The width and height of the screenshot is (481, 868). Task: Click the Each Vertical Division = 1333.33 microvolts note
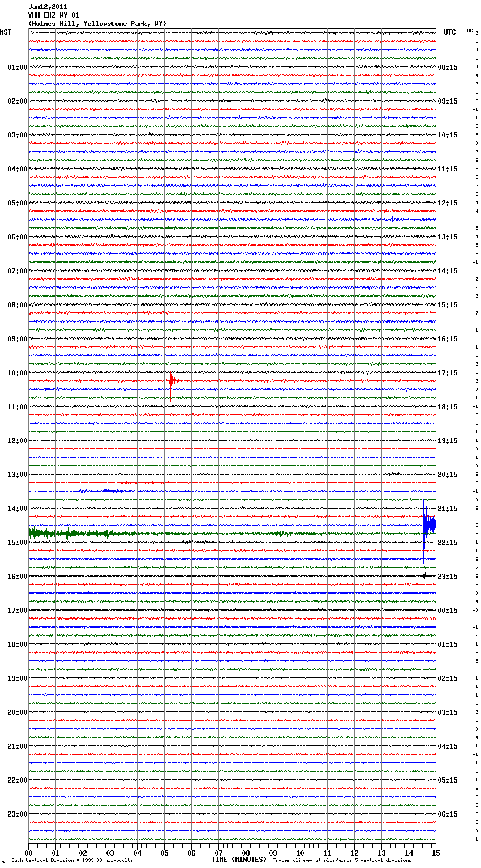coord(72,860)
